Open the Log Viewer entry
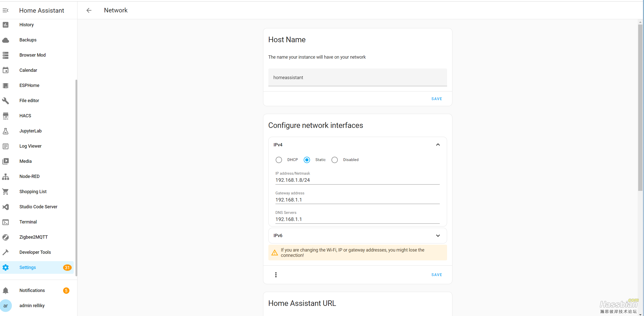 (37, 146)
